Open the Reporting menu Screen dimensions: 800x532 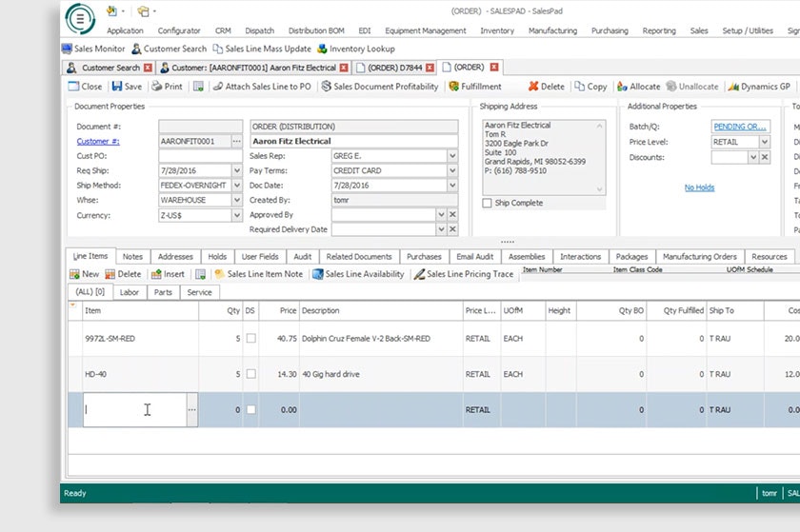659,30
